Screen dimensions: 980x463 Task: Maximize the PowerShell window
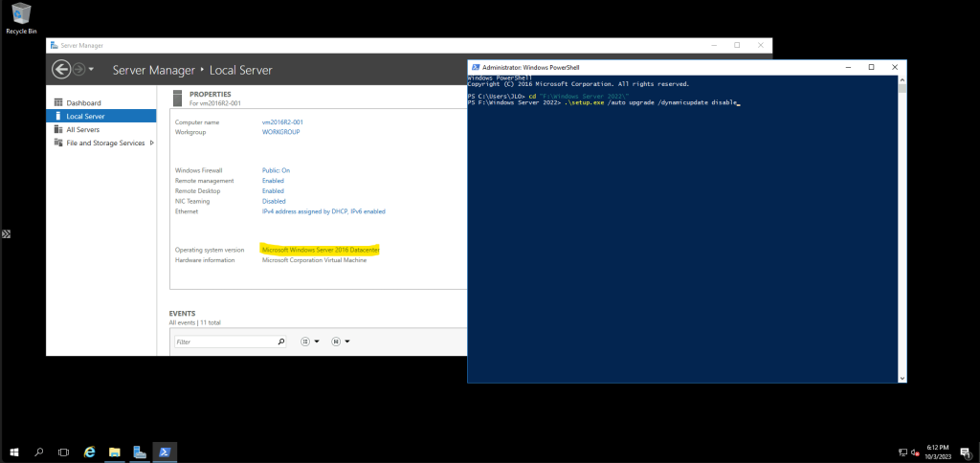[x=871, y=68]
